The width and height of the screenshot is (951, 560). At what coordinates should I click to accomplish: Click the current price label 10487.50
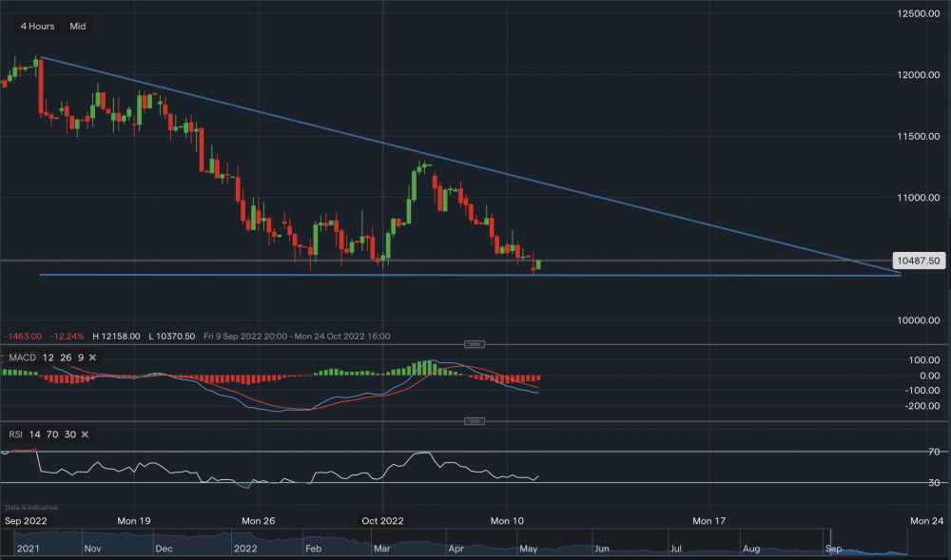click(919, 261)
